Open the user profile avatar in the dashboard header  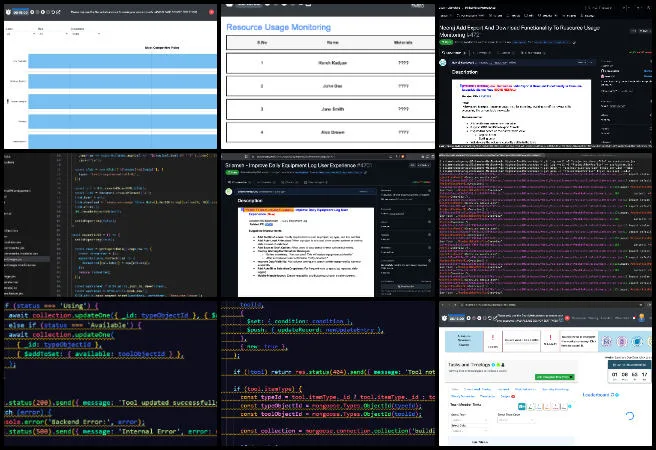pyautogui.click(x=642, y=318)
